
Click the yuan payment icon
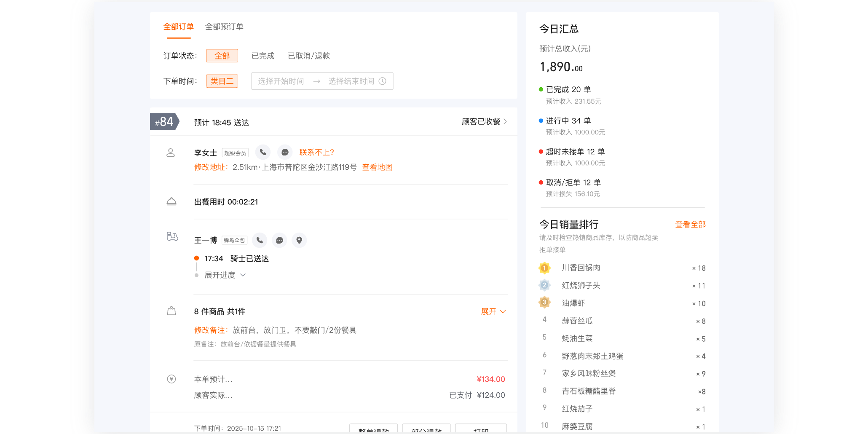[x=171, y=379]
